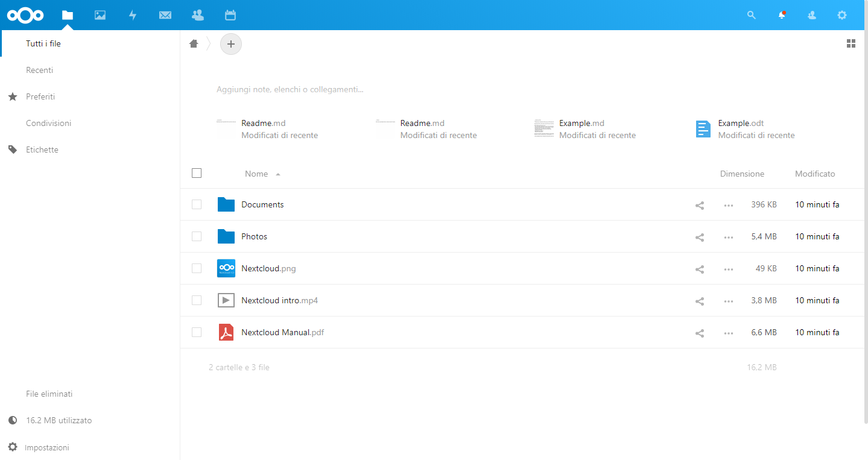This screenshot has height=460, width=868.
Task: Select the checkbox next to Photos folder
Action: pyautogui.click(x=196, y=236)
